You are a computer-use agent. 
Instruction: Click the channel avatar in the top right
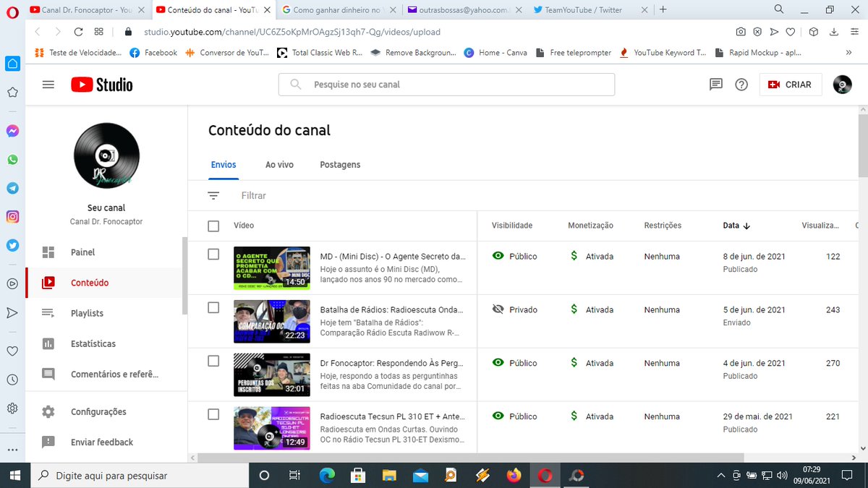842,85
